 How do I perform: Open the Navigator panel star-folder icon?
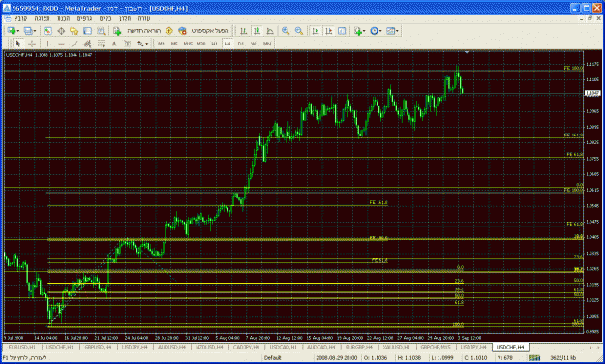(75, 31)
